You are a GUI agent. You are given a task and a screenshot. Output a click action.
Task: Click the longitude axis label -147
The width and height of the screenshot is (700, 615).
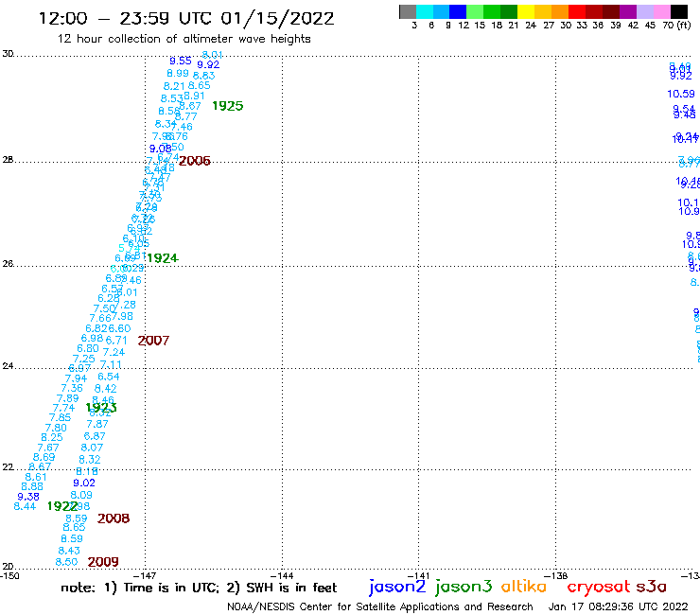145,576
